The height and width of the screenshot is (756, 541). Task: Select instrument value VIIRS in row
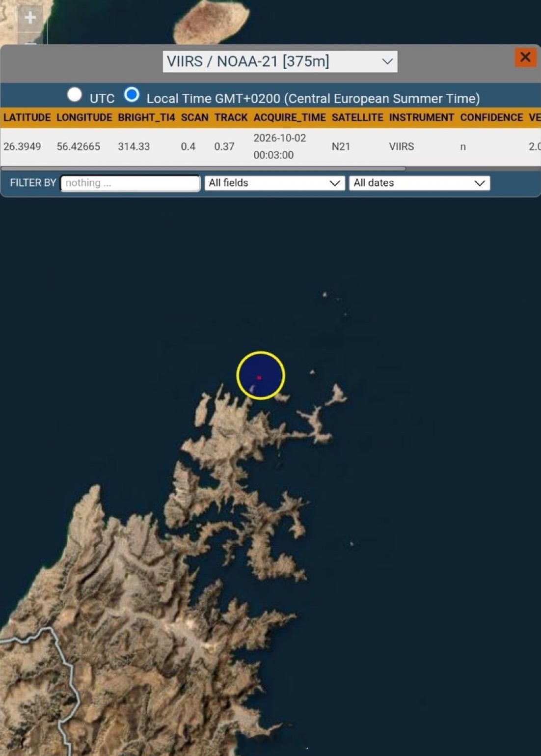tap(402, 146)
